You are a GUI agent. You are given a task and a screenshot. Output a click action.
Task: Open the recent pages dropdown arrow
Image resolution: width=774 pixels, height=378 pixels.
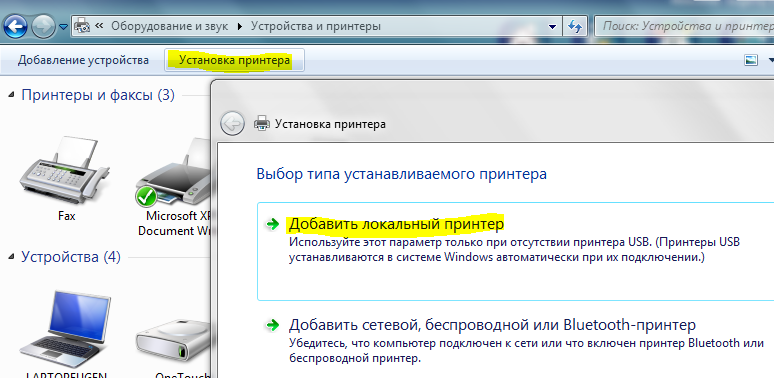64,27
